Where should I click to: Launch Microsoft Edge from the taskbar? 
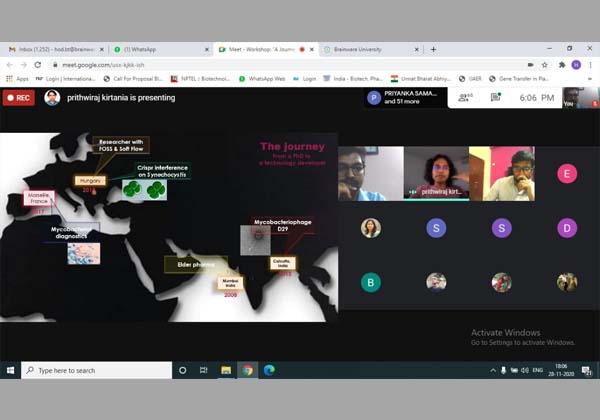(x=269, y=370)
